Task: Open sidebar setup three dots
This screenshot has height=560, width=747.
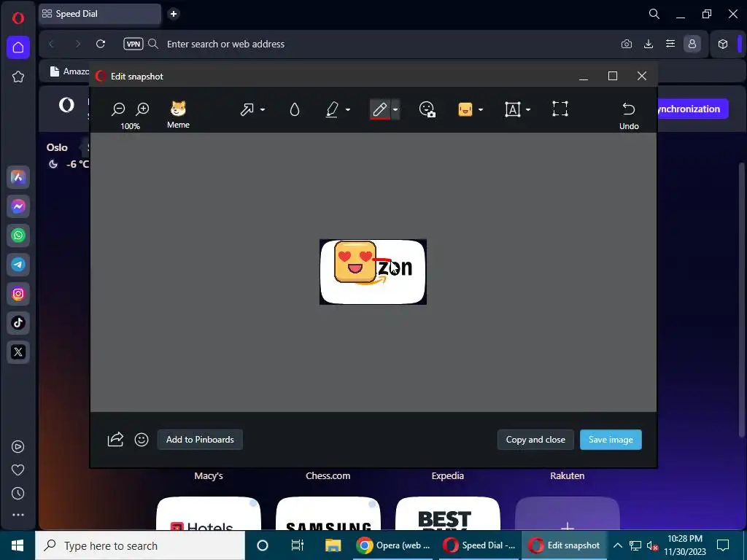Action: click(x=18, y=515)
